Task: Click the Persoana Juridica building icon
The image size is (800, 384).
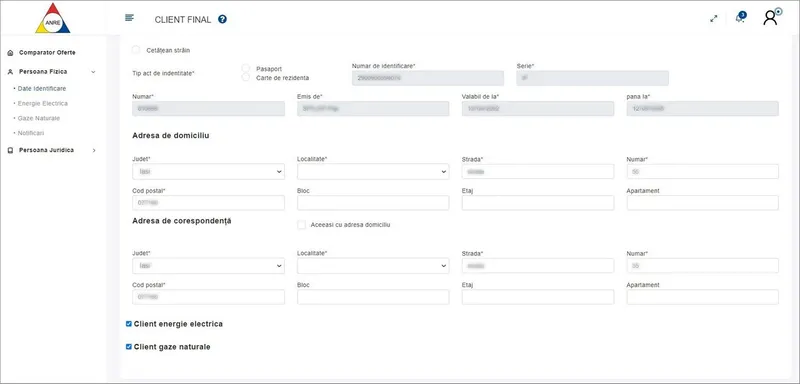Action: 10,150
